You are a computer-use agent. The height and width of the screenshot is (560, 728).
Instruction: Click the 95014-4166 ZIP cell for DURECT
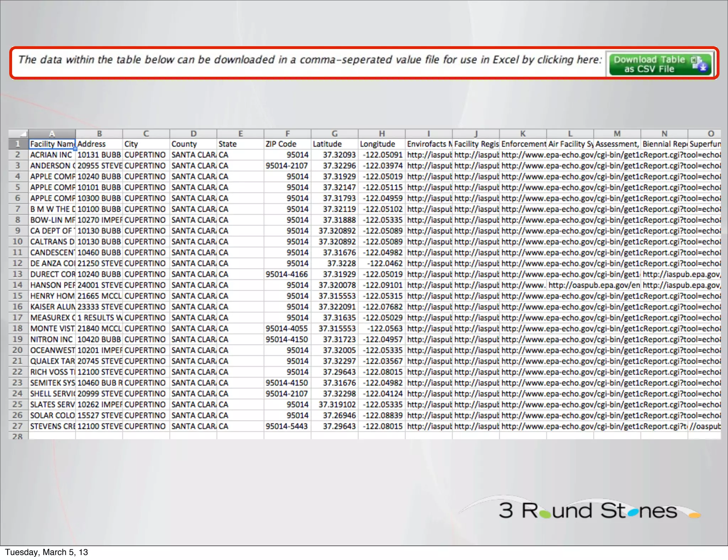tap(287, 274)
